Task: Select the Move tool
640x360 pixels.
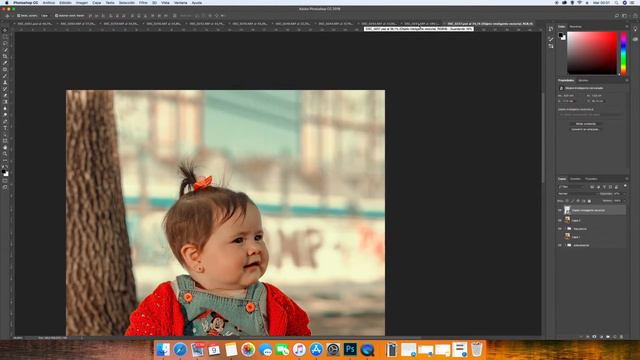Action: 5,30
